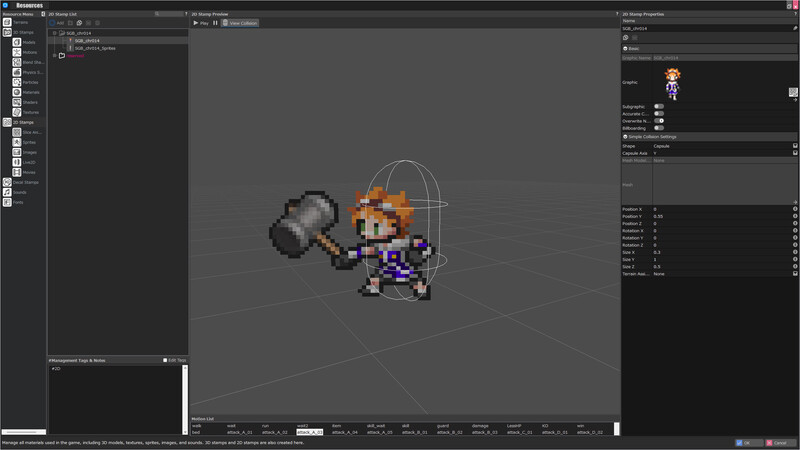Toggle View Collision in preview toolbar
This screenshot has height=450, width=800.
pyautogui.click(x=240, y=23)
